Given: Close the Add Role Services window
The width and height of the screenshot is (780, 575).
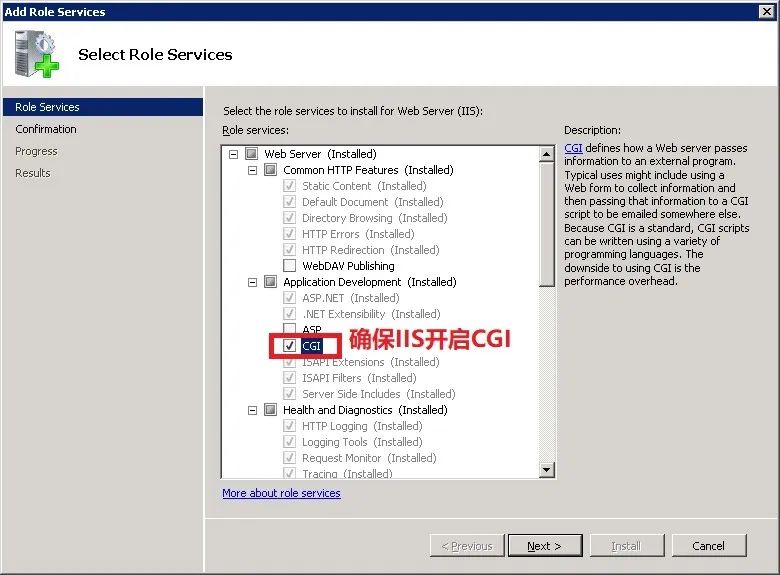Looking at the screenshot, I should 767,11.
